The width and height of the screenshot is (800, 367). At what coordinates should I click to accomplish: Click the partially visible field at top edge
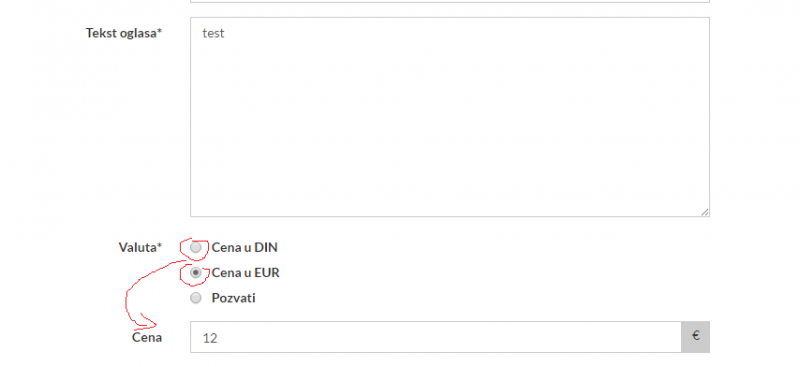point(450,1)
